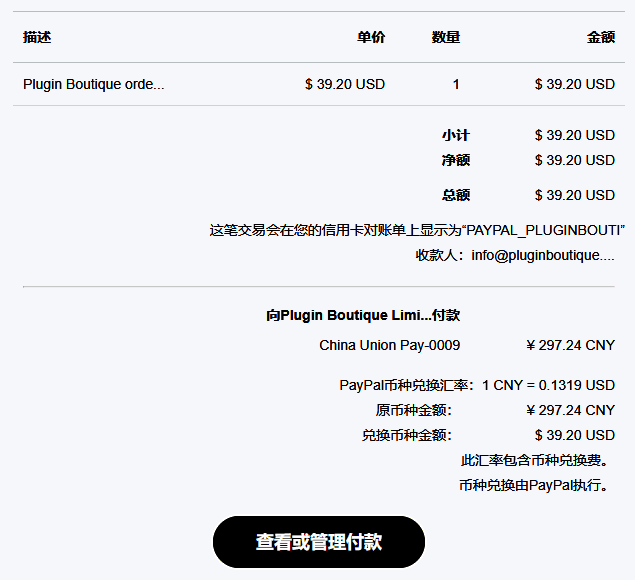Click the 1 CNY = 0.1319 USD rate
Image resolution: width=635 pixels, height=580 pixels.
(548, 385)
